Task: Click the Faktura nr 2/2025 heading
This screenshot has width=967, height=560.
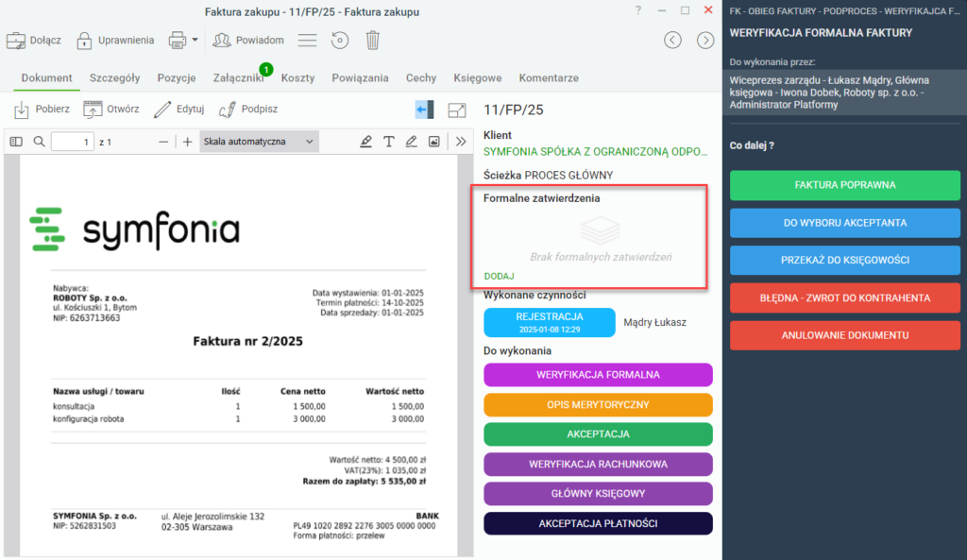Action: click(248, 341)
